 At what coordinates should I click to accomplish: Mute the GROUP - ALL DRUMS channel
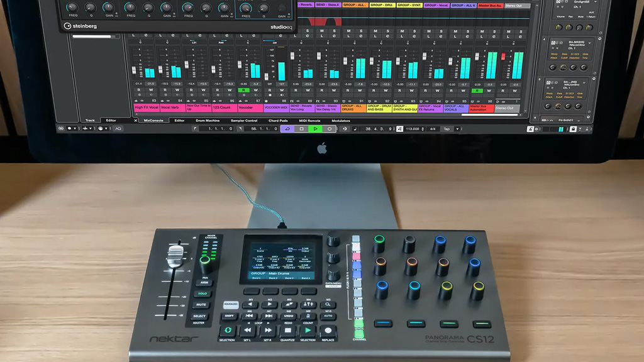pos(348,31)
